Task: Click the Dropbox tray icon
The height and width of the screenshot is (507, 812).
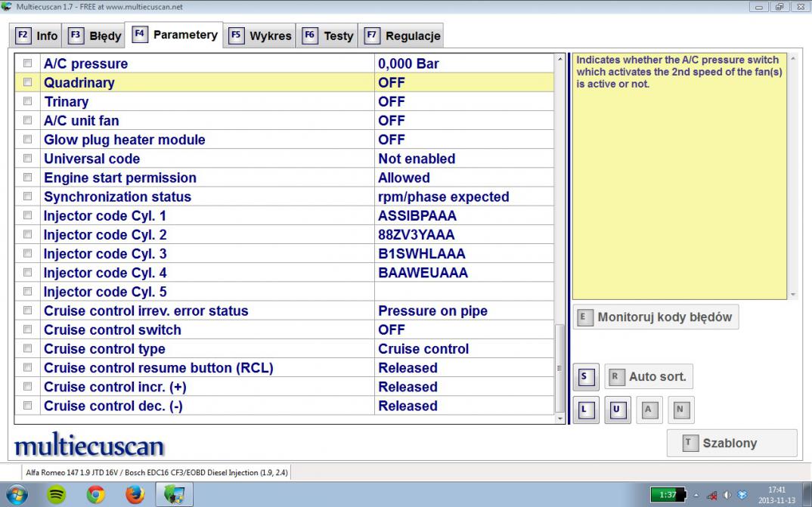Action: pos(742,494)
